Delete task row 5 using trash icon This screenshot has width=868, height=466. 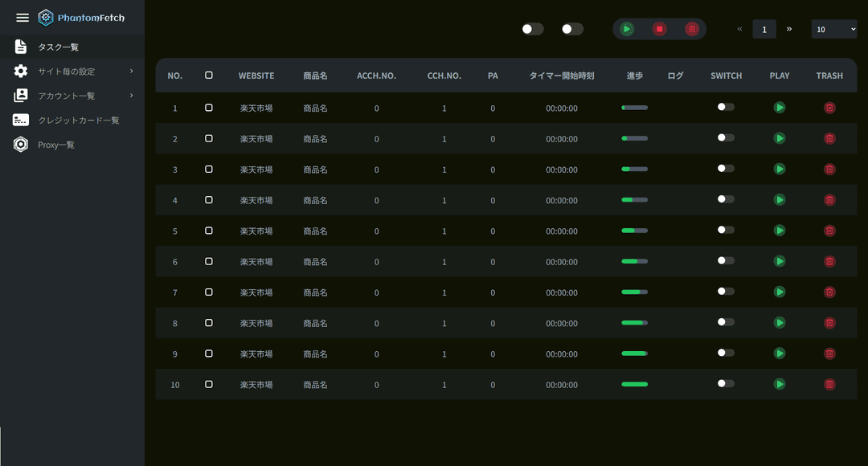[x=829, y=231]
